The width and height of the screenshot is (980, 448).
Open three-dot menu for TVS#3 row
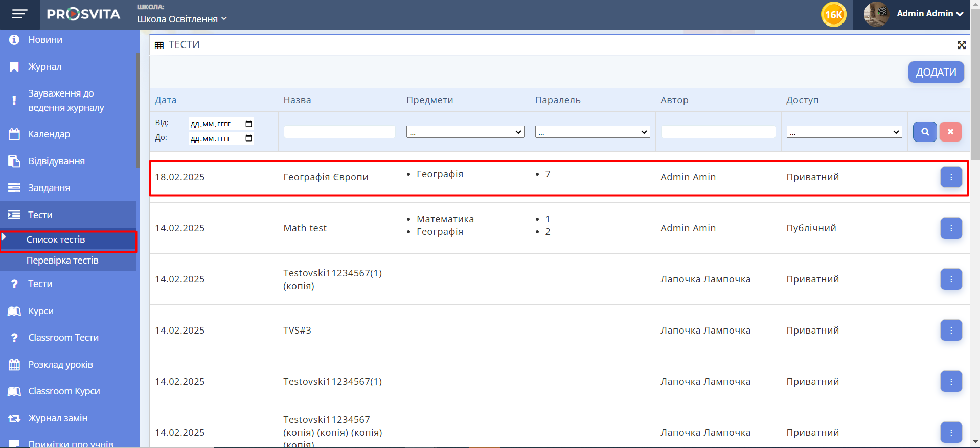click(951, 331)
